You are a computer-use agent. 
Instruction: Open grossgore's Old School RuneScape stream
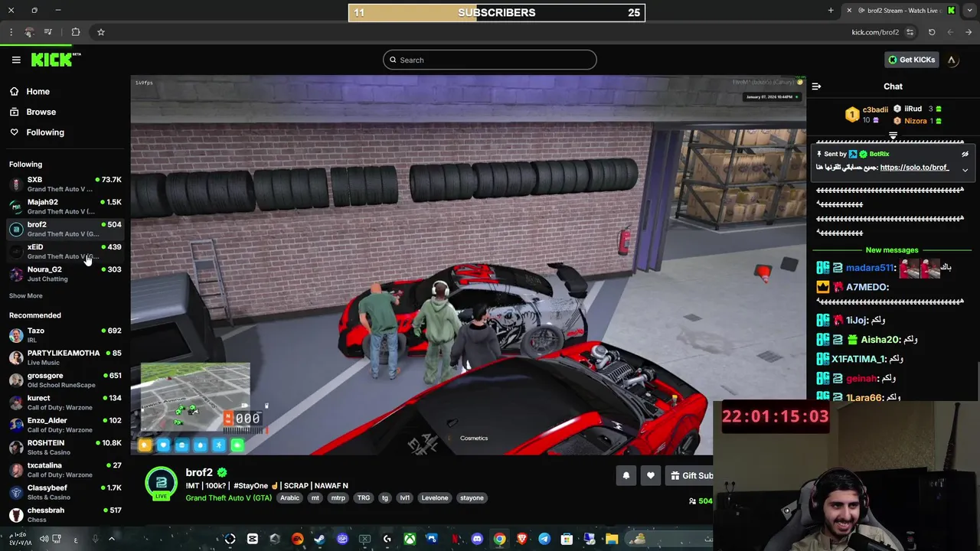coord(65,380)
